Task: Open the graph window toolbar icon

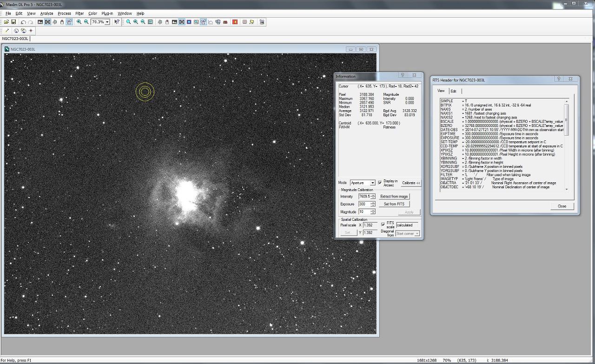Action: tap(211, 22)
